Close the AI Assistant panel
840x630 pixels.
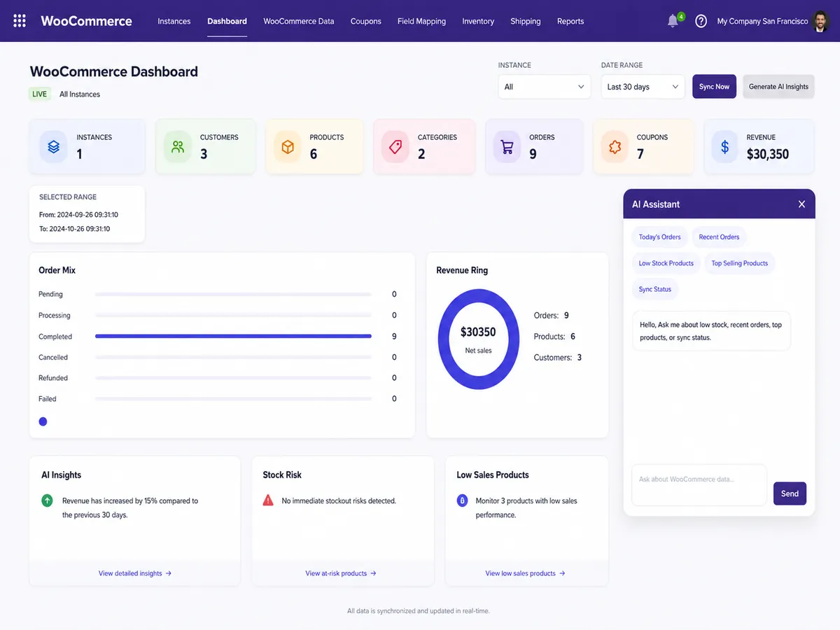click(801, 204)
